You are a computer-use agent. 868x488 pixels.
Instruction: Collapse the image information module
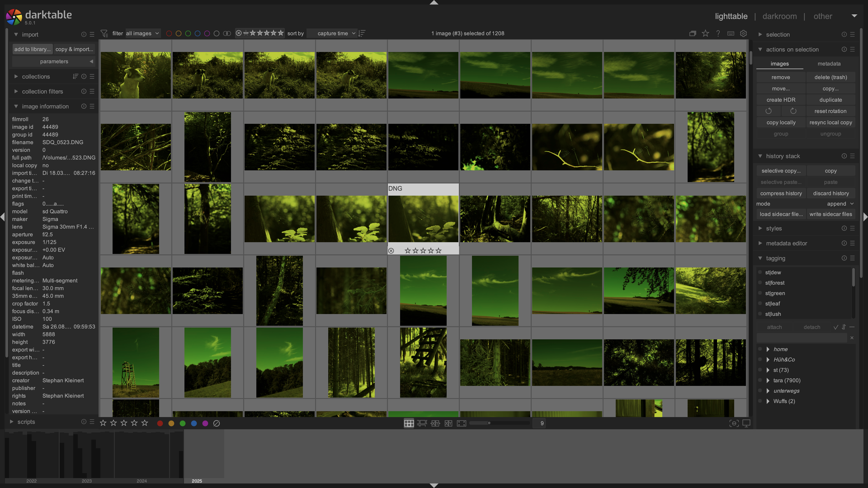click(x=16, y=106)
